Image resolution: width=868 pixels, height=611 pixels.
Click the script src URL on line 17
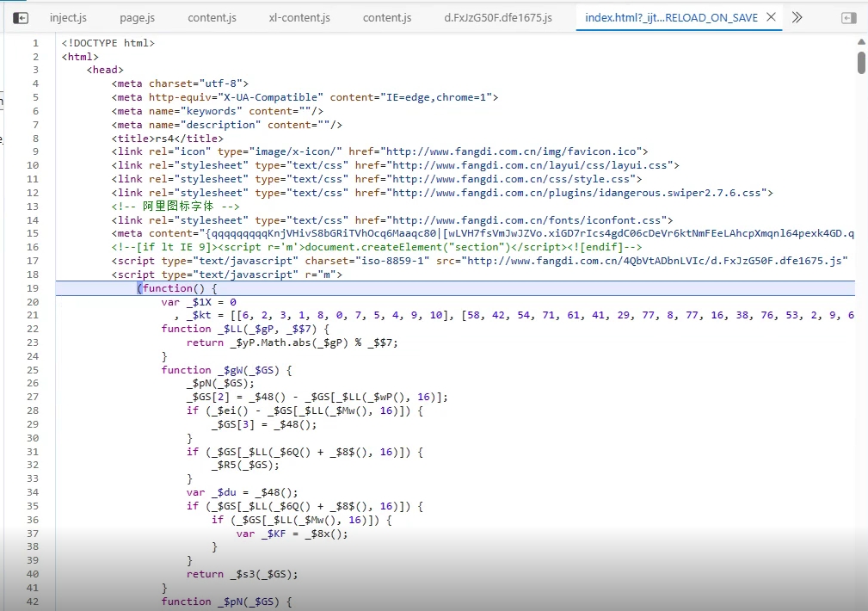click(x=655, y=261)
